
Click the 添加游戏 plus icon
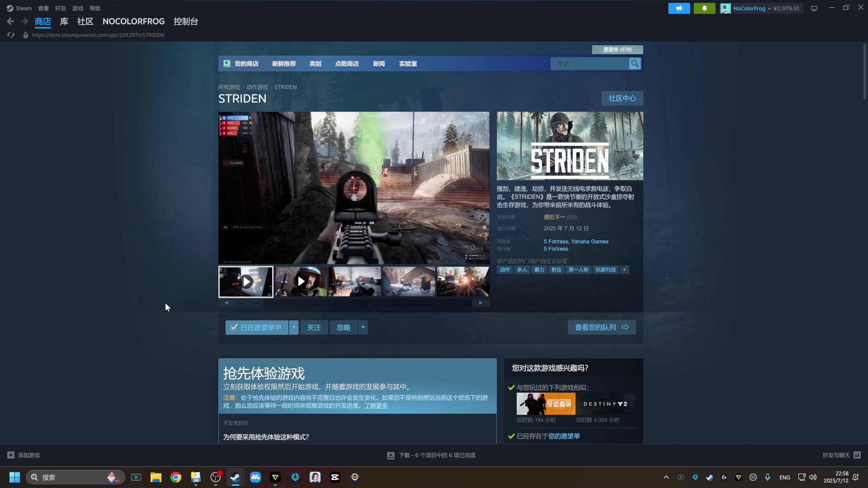point(11,455)
